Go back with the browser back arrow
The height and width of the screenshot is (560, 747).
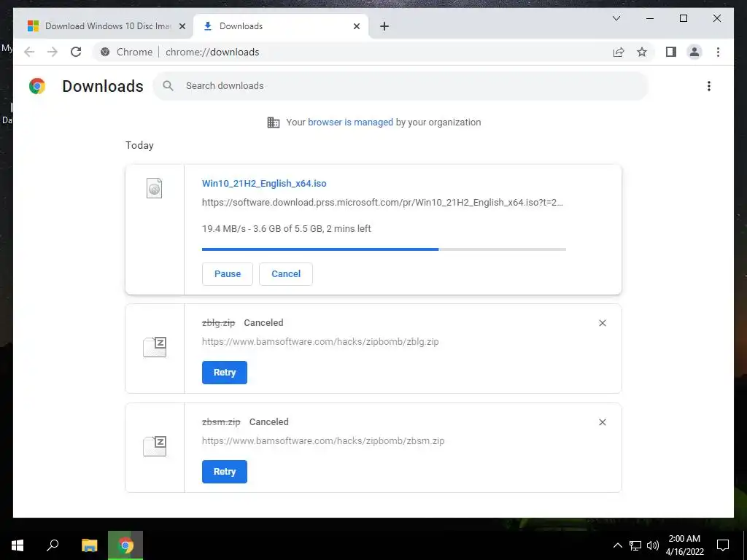coord(29,52)
